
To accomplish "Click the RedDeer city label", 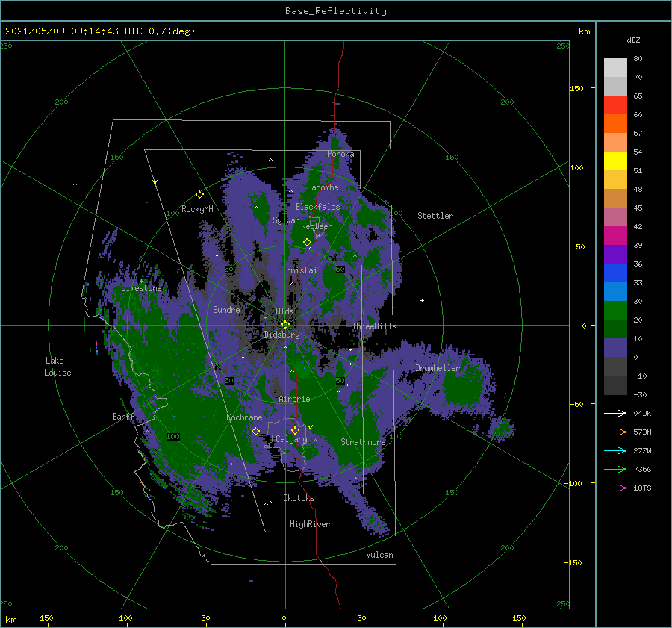I will [317, 226].
